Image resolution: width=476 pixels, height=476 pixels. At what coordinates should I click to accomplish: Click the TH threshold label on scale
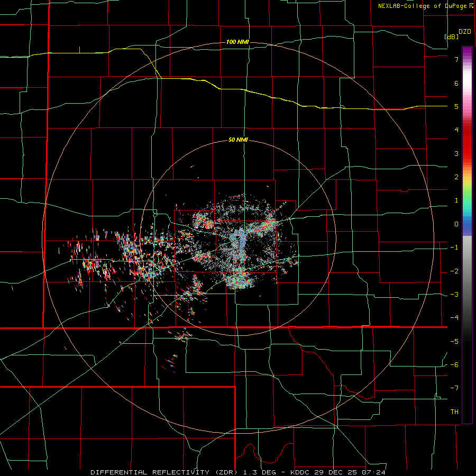(454, 412)
